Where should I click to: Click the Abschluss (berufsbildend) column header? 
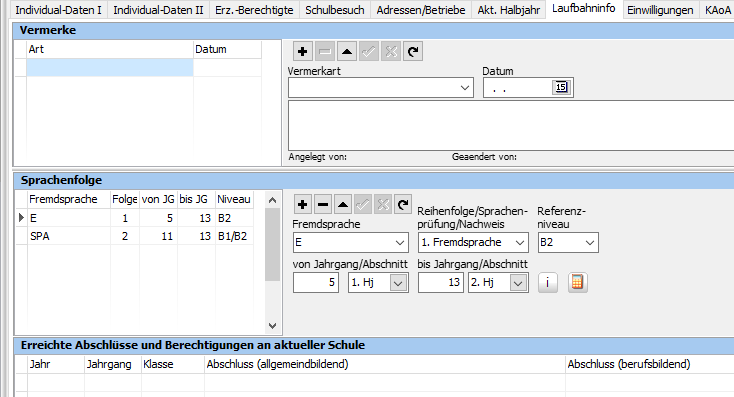(x=650, y=364)
